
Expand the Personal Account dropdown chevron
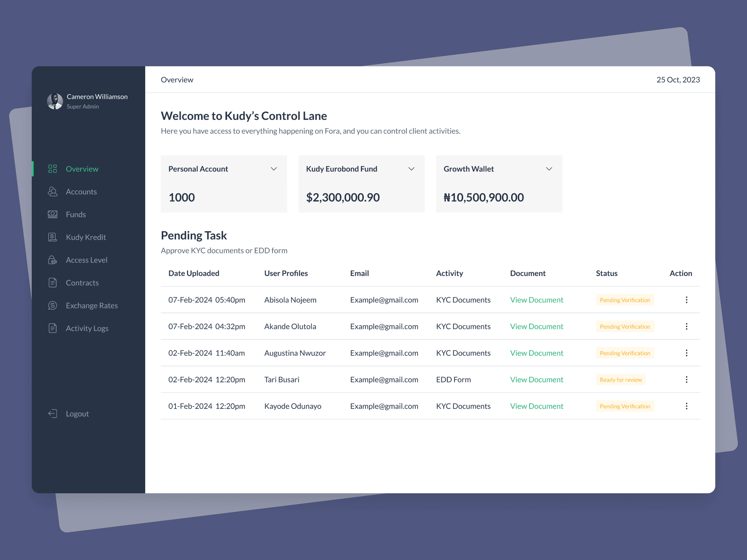274,169
